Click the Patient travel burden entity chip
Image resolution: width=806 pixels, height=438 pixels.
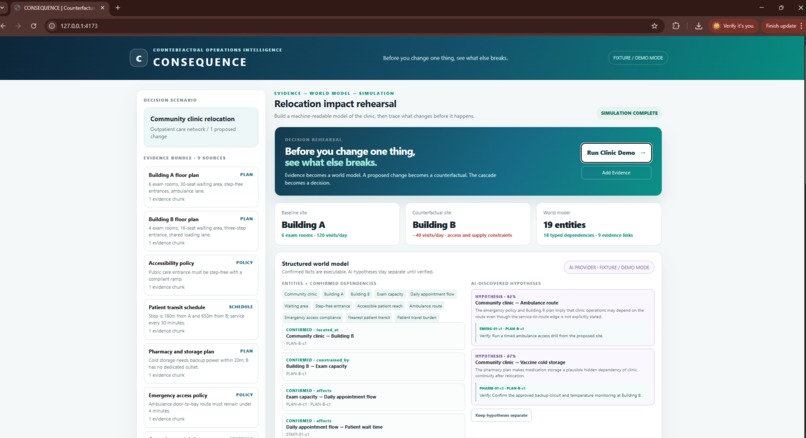[x=417, y=318]
